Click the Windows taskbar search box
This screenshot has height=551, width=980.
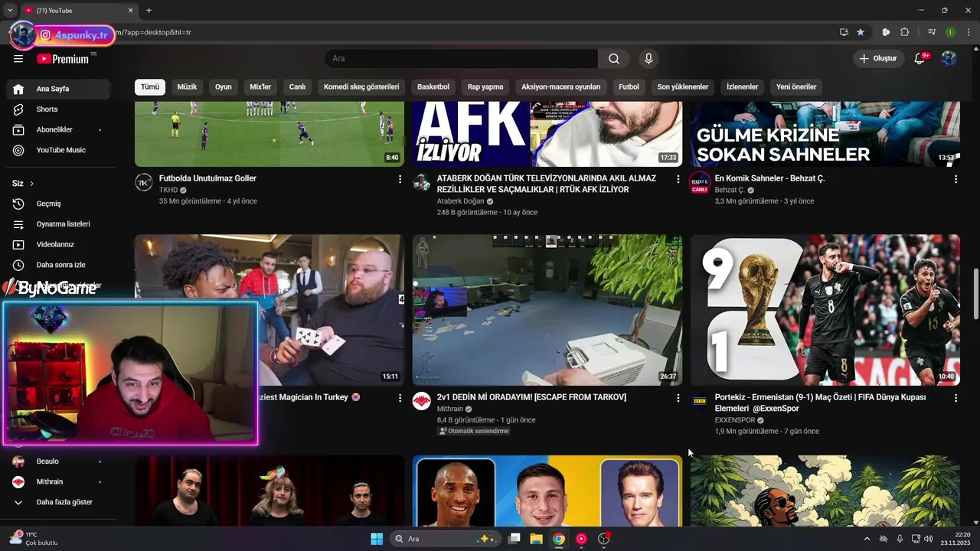point(446,539)
